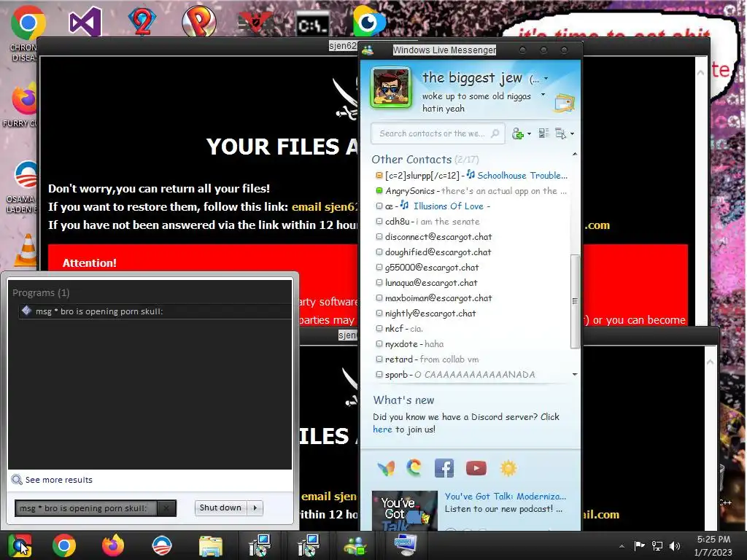Click the search magnifier in contacts search box
747x560 pixels.
[495, 133]
